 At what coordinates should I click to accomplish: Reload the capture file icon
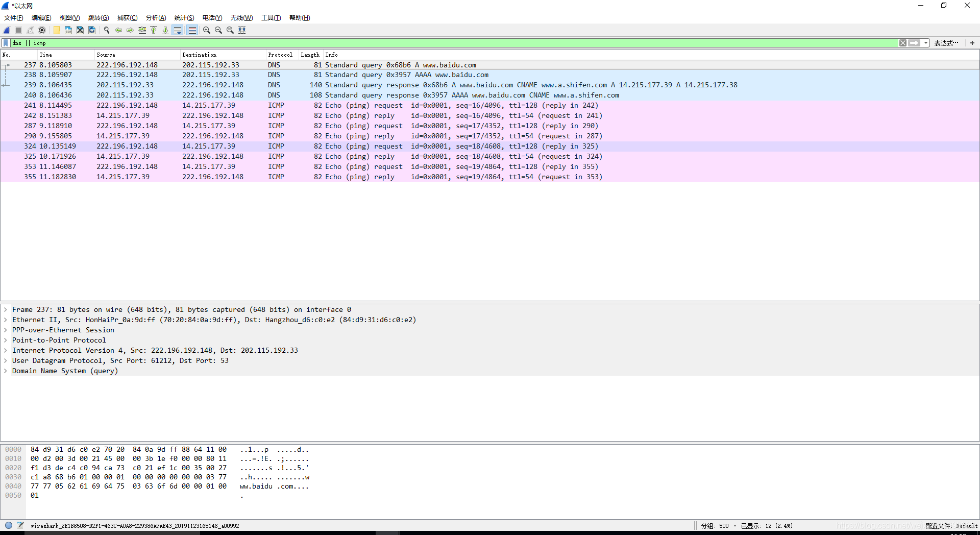[x=92, y=30]
